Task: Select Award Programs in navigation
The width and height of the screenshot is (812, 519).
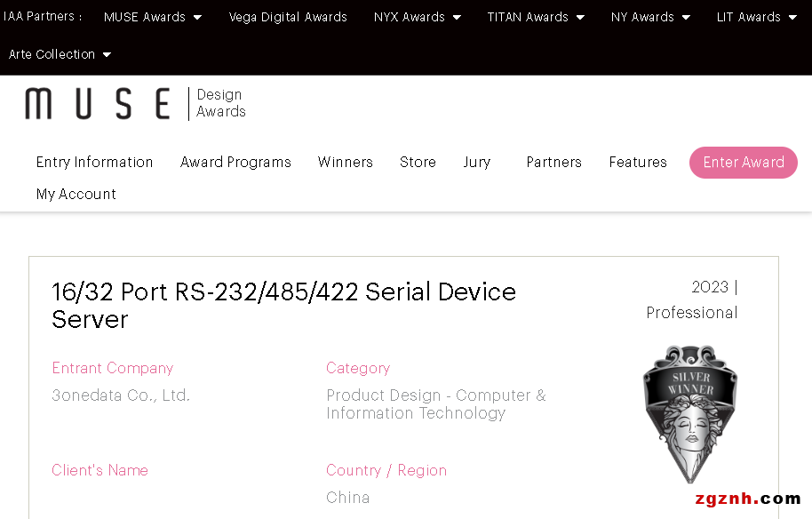Action: [235, 162]
